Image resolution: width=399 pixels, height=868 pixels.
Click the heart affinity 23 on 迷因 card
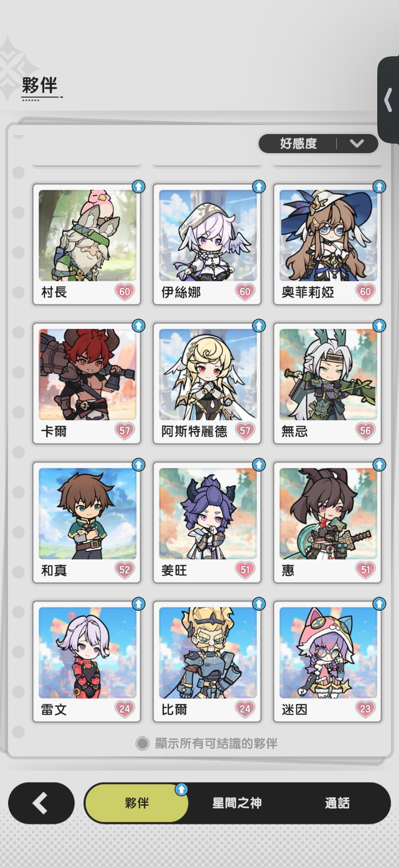[x=365, y=709]
